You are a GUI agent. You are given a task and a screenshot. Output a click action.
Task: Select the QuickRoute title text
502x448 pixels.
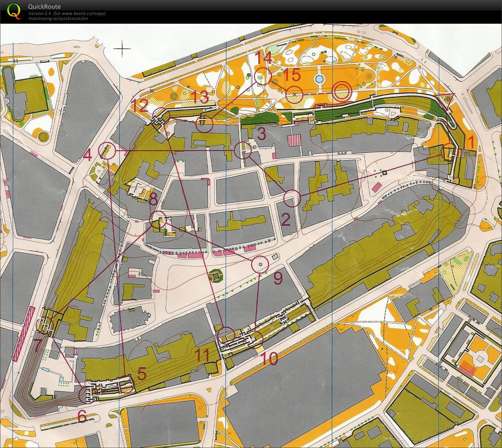44,6
